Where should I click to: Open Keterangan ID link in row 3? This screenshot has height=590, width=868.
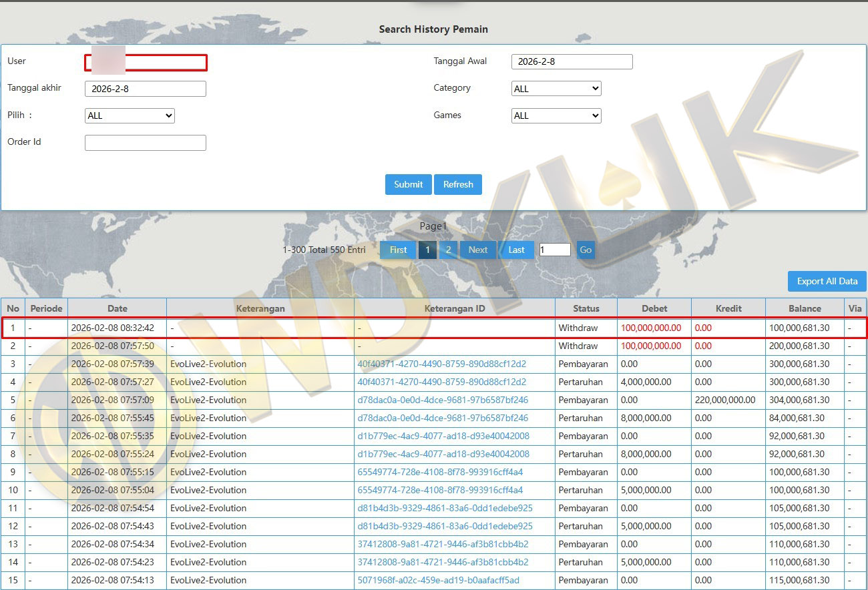pyautogui.click(x=441, y=364)
